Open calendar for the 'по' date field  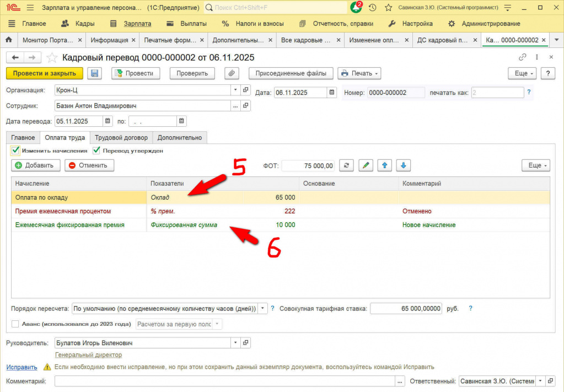tap(181, 121)
